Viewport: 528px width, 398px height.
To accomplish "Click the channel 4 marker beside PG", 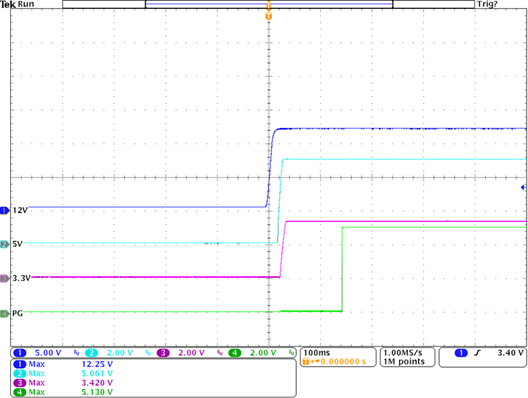I will click(x=5, y=314).
